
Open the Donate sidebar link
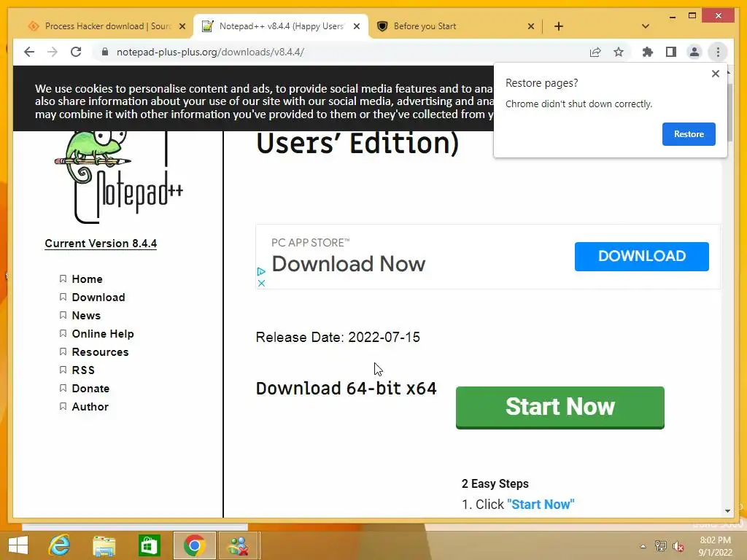[x=90, y=389]
